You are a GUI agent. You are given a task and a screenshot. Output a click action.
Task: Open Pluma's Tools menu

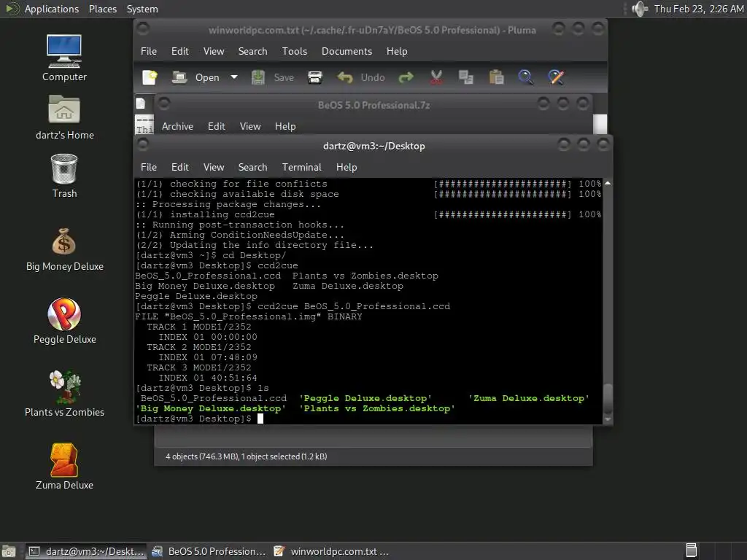click(x=295, y=51)
